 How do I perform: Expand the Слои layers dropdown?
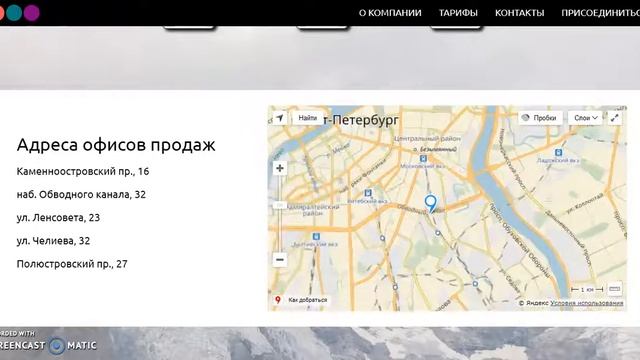coord(585,118)
